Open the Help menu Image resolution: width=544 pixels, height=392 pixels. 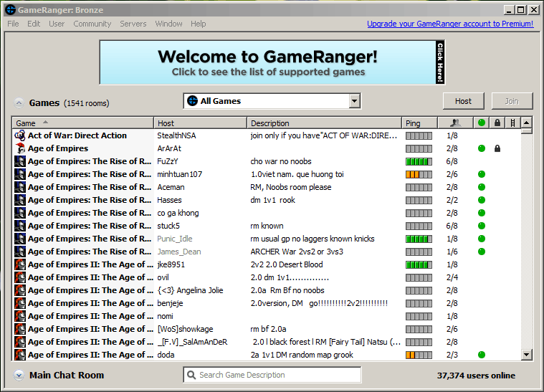coord(198,24)
